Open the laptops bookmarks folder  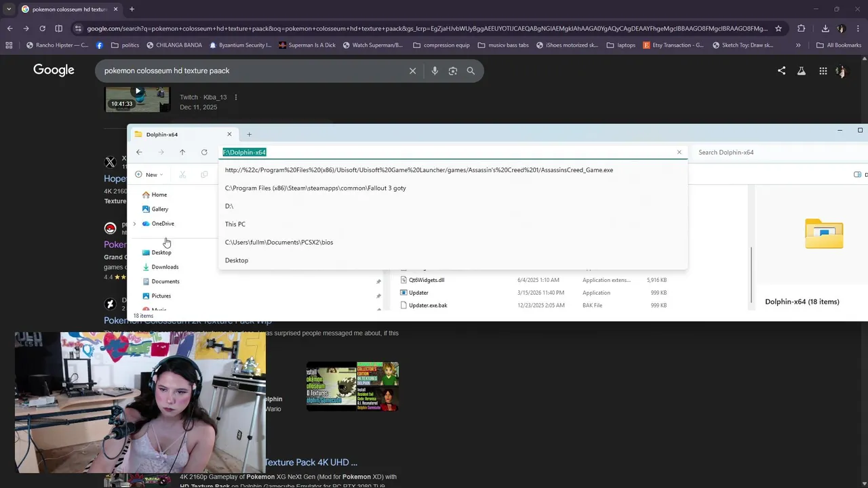[x=620, y=45]
